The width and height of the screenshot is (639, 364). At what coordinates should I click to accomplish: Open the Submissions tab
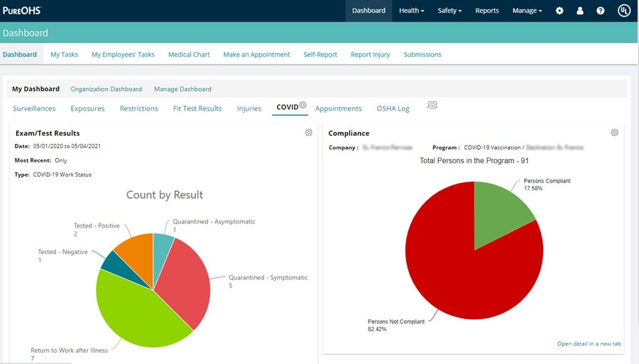coord(422,54)
